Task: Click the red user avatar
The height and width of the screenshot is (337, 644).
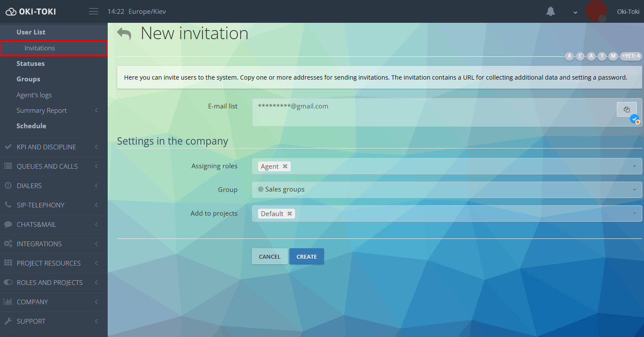Action: (x=597, y=11)
